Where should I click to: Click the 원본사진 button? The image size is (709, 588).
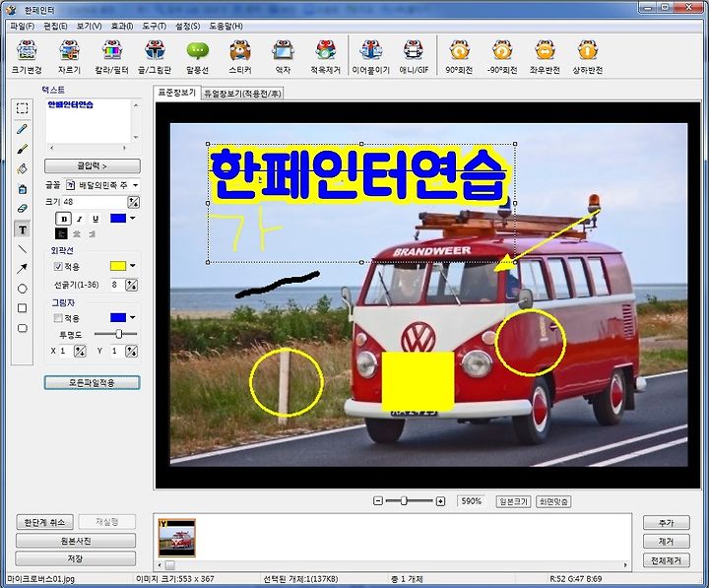[x=76, y=541]
